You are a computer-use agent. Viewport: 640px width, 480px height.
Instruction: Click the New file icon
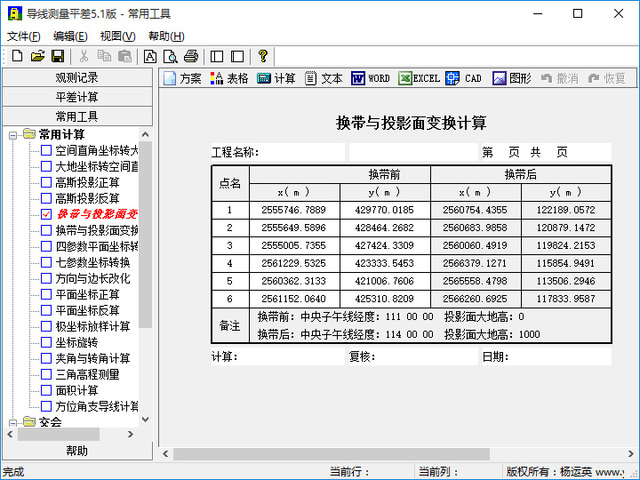pyautogui.click(x=17, y=56)
